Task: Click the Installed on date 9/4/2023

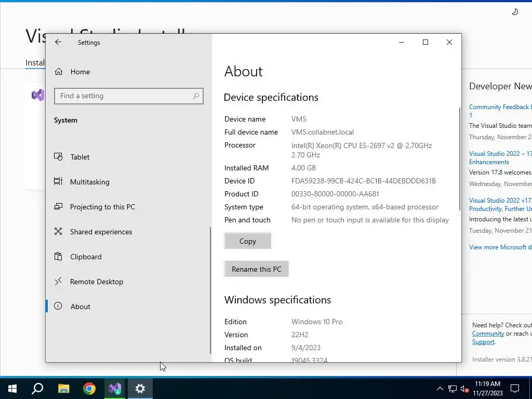Action: pyautogui.click(x=305, y=348)
